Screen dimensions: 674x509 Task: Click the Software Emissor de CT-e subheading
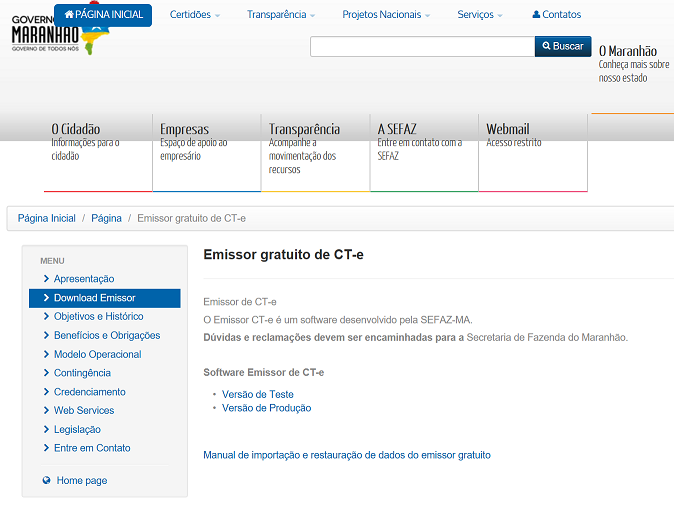coord(263,372)
